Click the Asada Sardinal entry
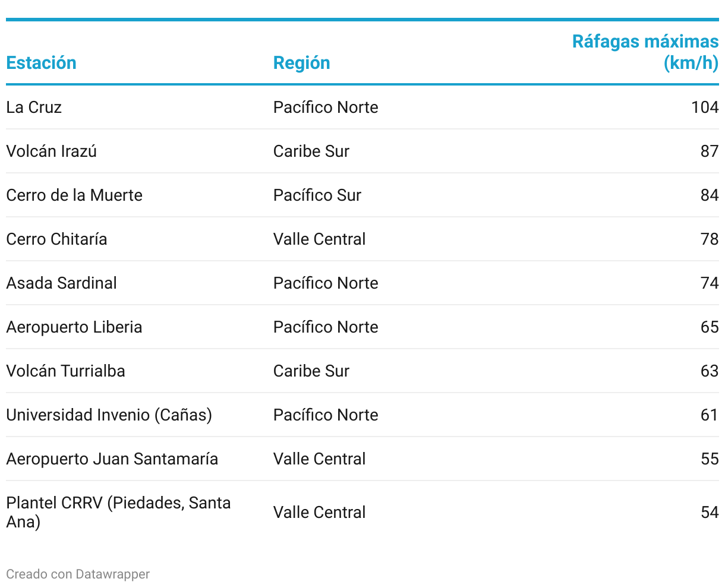 click(x=62, y=283)
